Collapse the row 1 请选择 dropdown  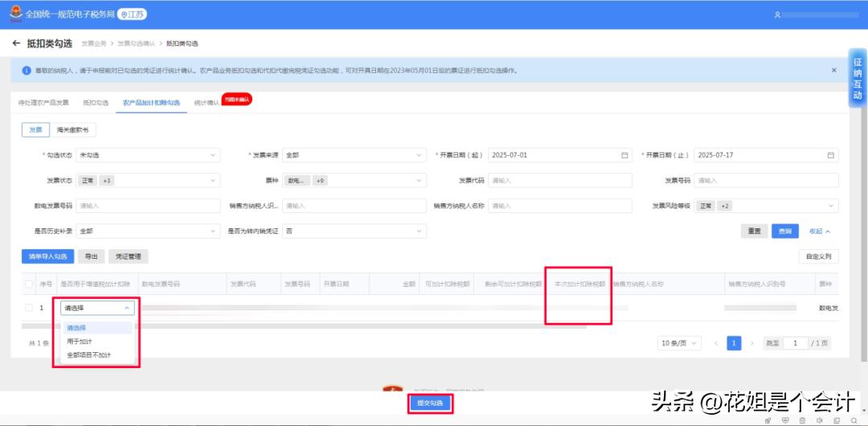pos(97,308)
